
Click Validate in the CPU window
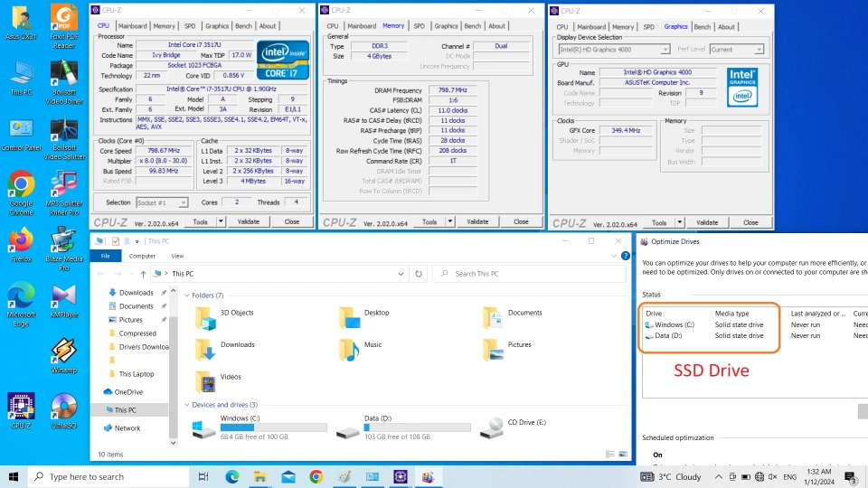(248, 221)
